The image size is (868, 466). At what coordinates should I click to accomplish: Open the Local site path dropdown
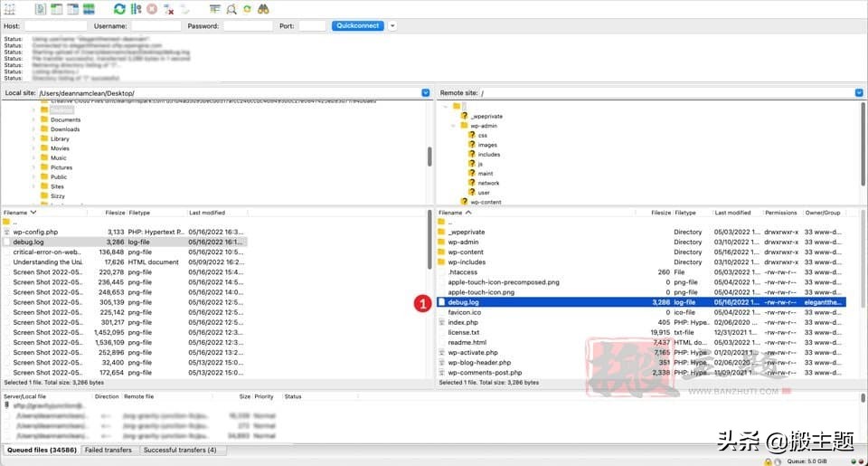[426, 93]
